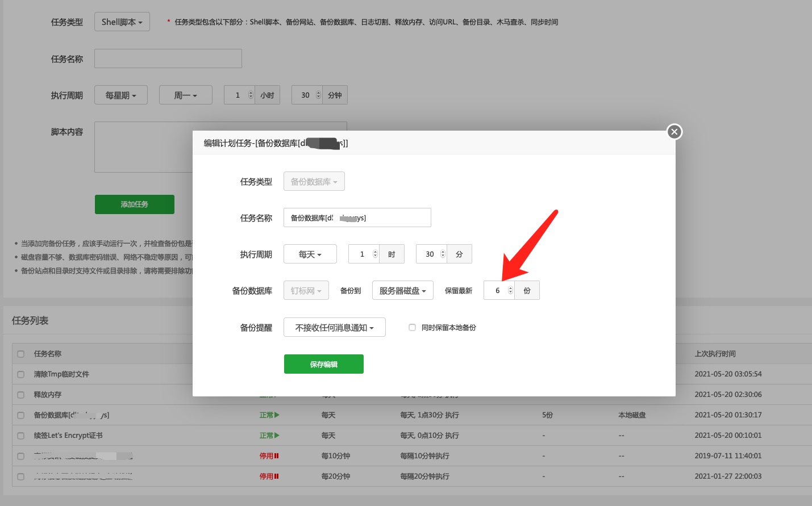Toggle 正常 status of the 续签Let's Encrypt证书 row
Viewport: 812px width, 506px height.
tap(269, 436)
